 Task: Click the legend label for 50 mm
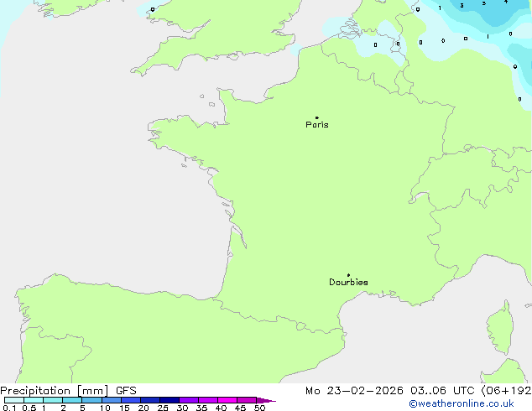click(x=259, y=408)
